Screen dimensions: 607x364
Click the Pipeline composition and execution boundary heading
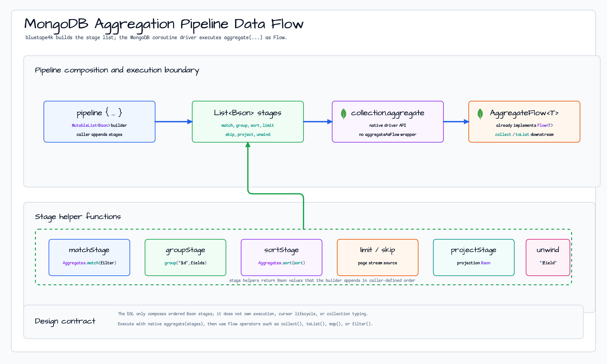pyautogui.click(x=117, y=70)
